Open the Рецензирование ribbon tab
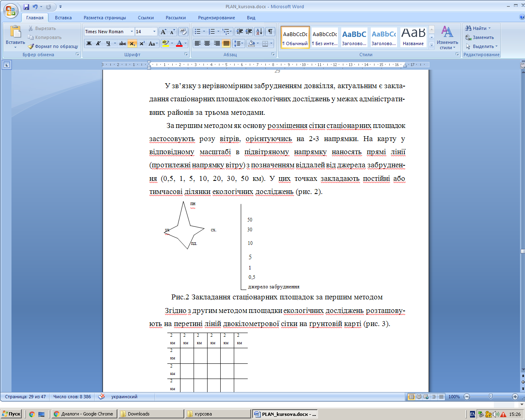Viewport: 525px width, 420px height. (216, 18)
